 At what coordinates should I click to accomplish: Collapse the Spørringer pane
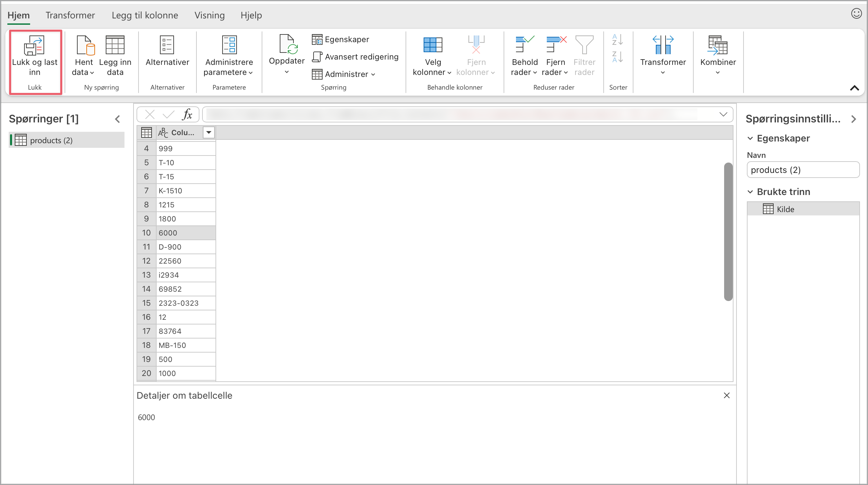pyautogui.click(x=117, y=119)
